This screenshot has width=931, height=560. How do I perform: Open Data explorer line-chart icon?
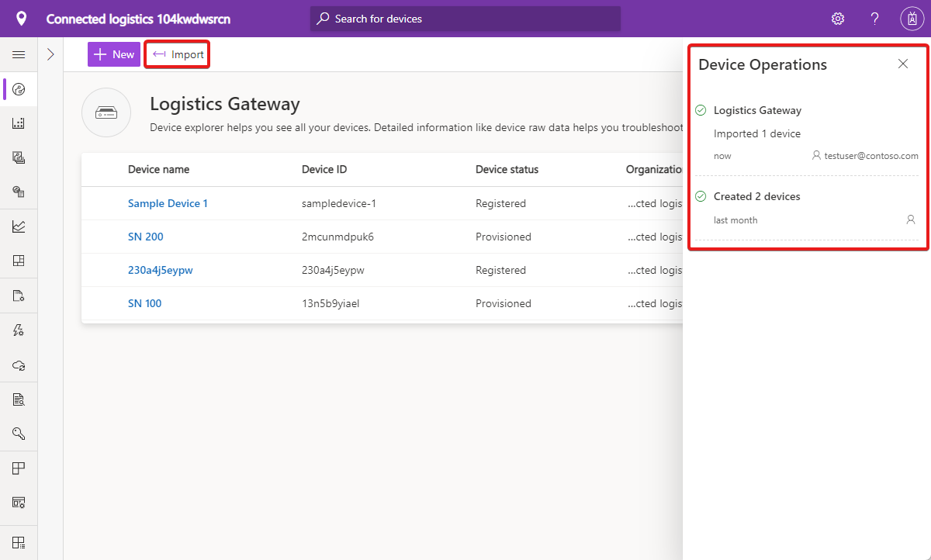tap(19, 226)
